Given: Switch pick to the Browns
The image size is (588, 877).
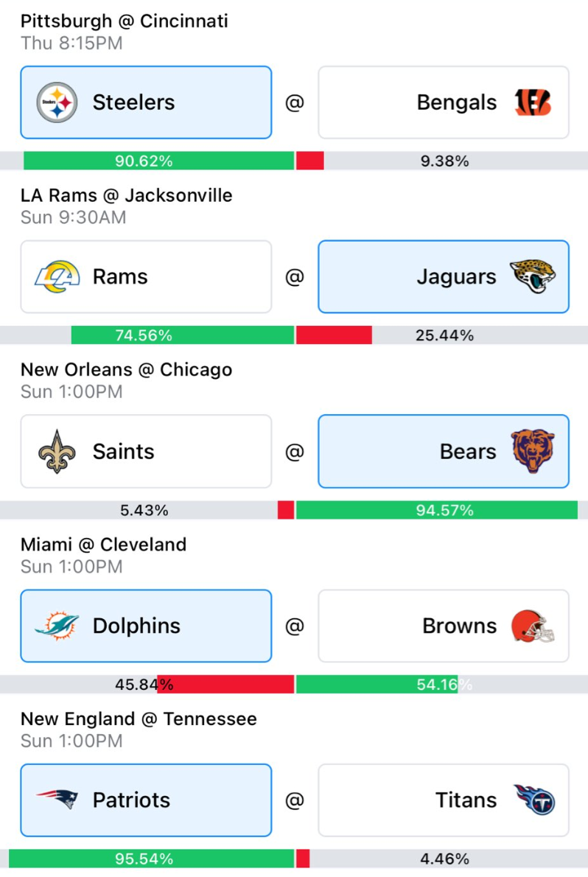Looking at the screenshot, I should [x=443, y=626].
